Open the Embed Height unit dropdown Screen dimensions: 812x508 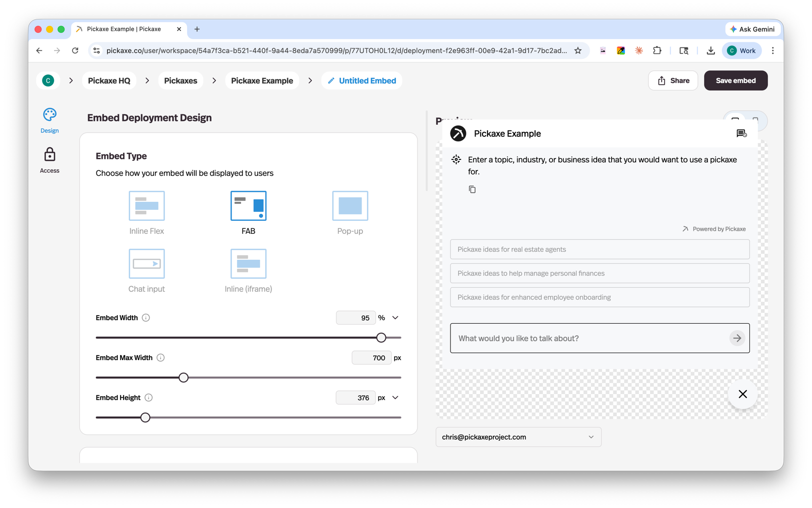point(394,398)
